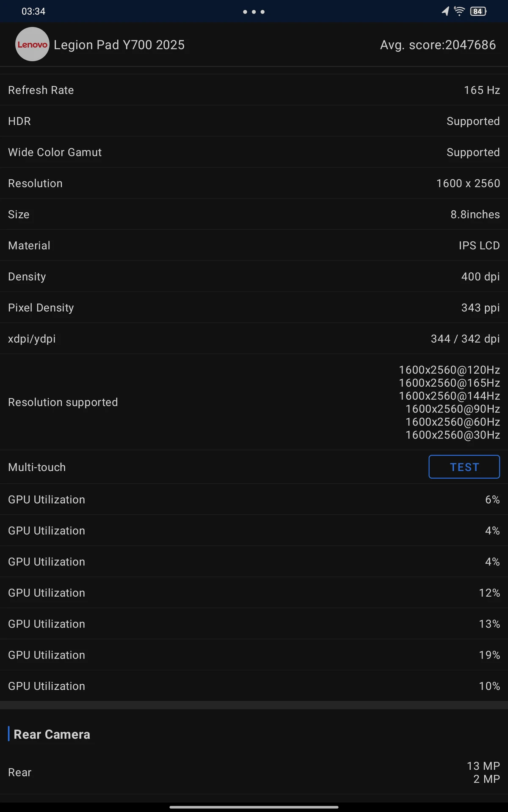
Task: Tap the TEST button for Multi-touch
Action: click(x=464, y=467)
